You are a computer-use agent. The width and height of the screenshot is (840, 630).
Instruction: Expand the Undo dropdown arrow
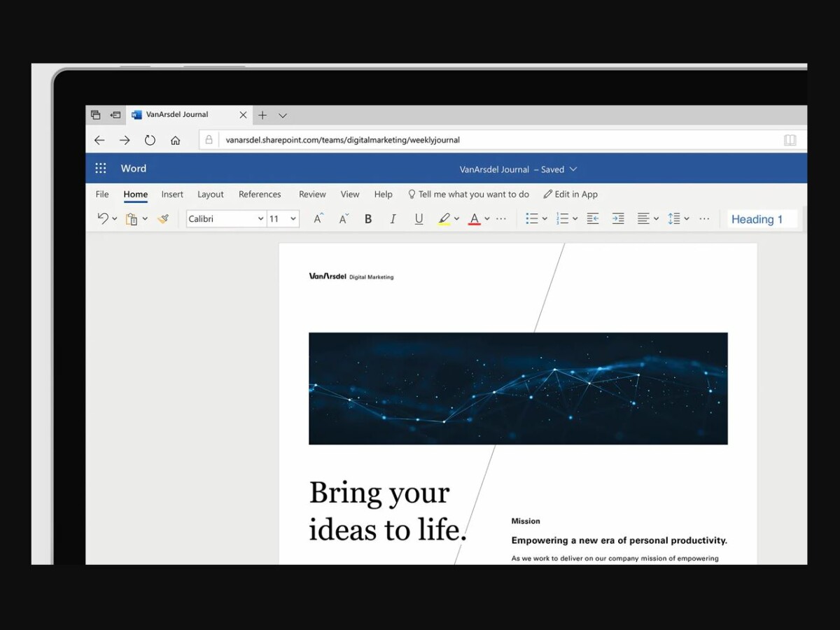tap(115, 219)
